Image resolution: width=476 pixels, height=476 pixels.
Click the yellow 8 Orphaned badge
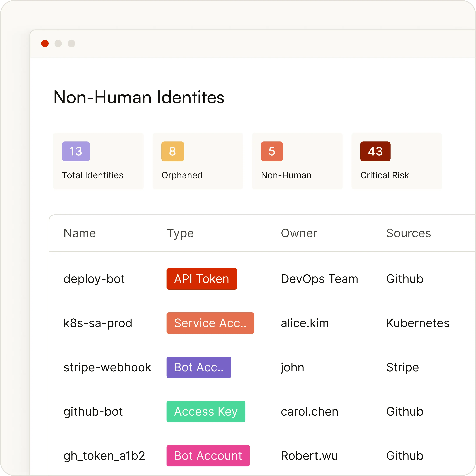172,151
